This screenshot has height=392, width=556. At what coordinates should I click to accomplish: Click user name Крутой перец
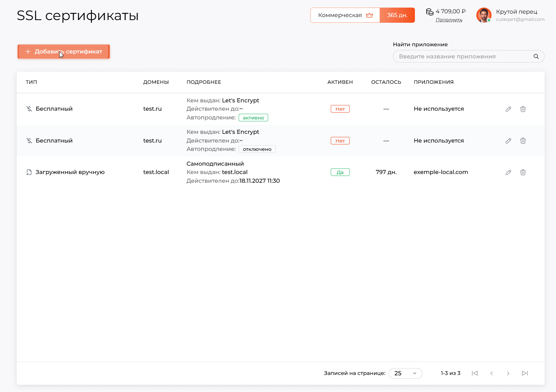[x=517, y=12]
